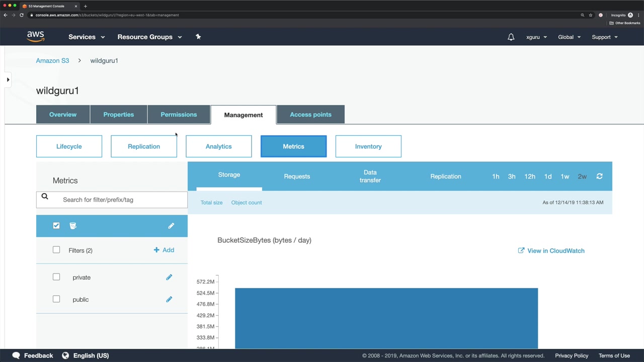Click the Incognito profile icon

[630, 15]
